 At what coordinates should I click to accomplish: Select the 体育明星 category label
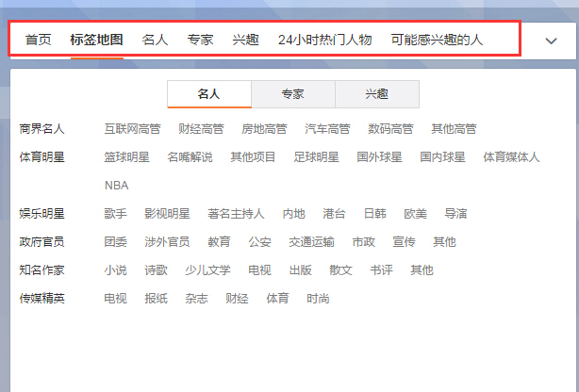41,157
